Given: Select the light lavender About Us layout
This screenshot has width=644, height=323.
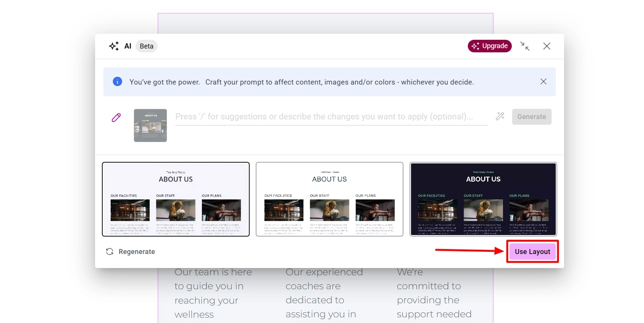Looking at the screenshot, I should click(x=176, y=199).
